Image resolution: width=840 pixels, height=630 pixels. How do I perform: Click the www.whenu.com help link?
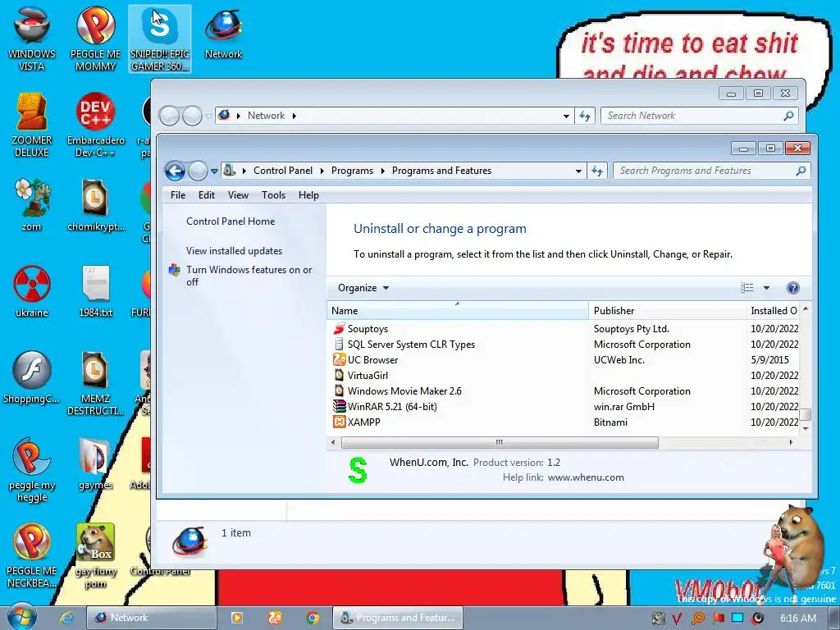(586, 477)
